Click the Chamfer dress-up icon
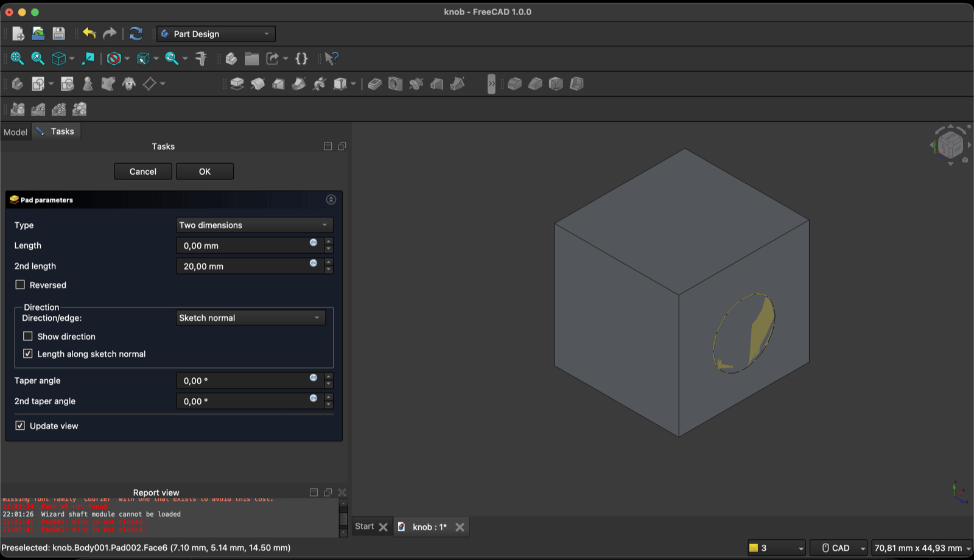 coord(535,83)
